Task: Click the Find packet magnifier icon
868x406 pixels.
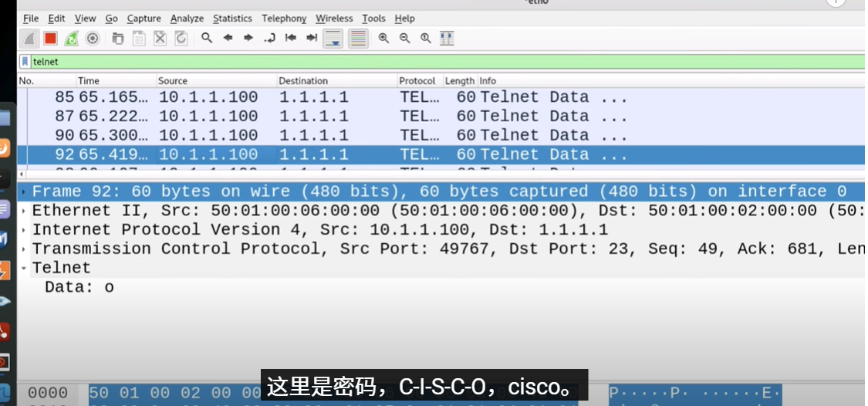Action: pos(207,38)
